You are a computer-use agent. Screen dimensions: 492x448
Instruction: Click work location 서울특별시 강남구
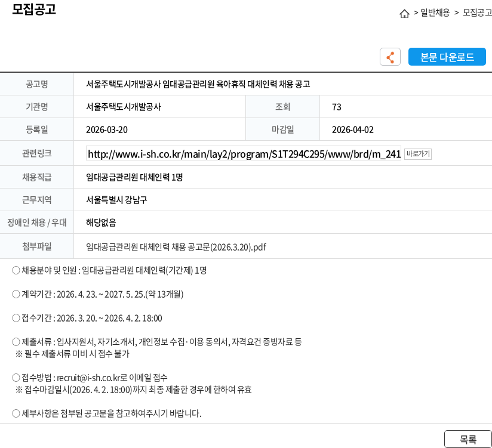pyautogui.click(x=116, y=200)
